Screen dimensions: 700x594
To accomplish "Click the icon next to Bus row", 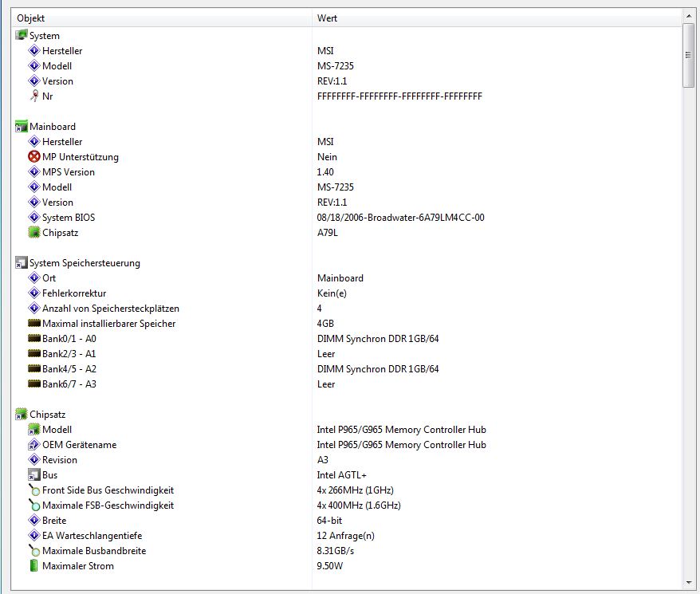I will click(x=34, y=474).
